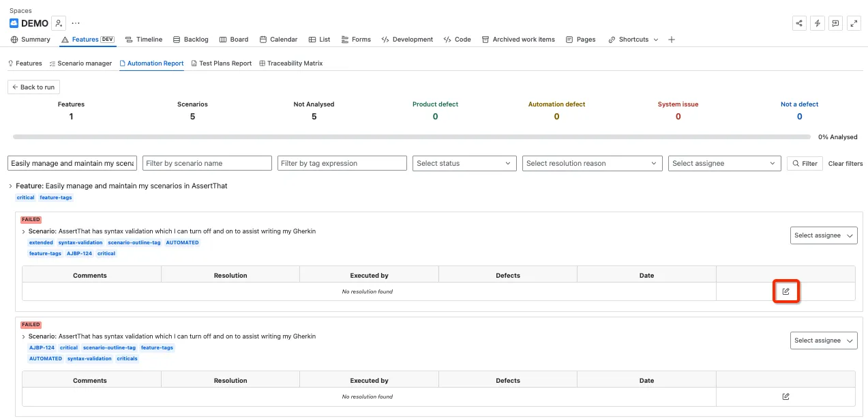Open the Select status dropdown
868x419 pixels.
point(464,163)
